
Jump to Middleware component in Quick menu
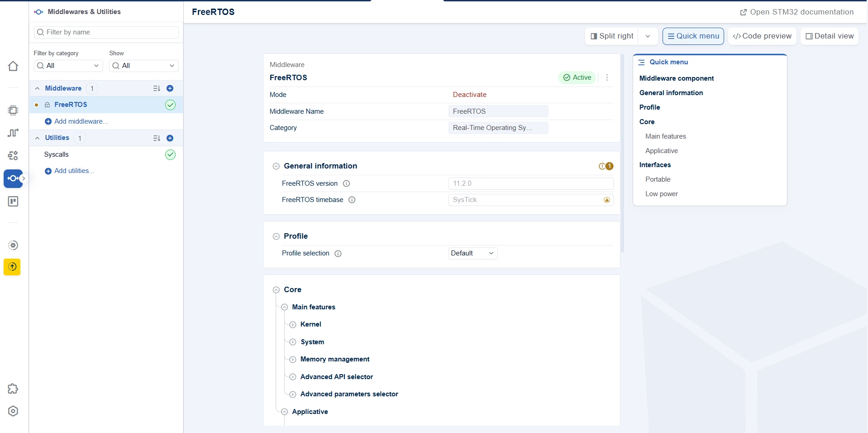676,78
